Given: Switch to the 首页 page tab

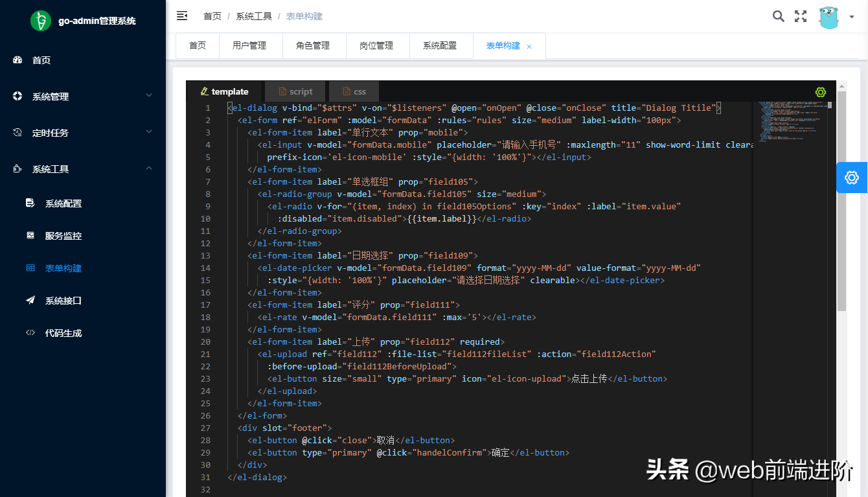Looking at the screenshot, I should click(x=198, y=46).
